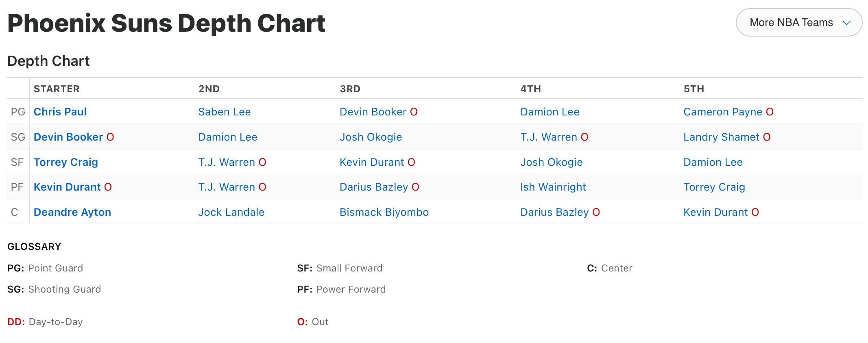Select Saben Lee in the PG row
Screen dimensions: 868x343
click(x=224, y=112)
